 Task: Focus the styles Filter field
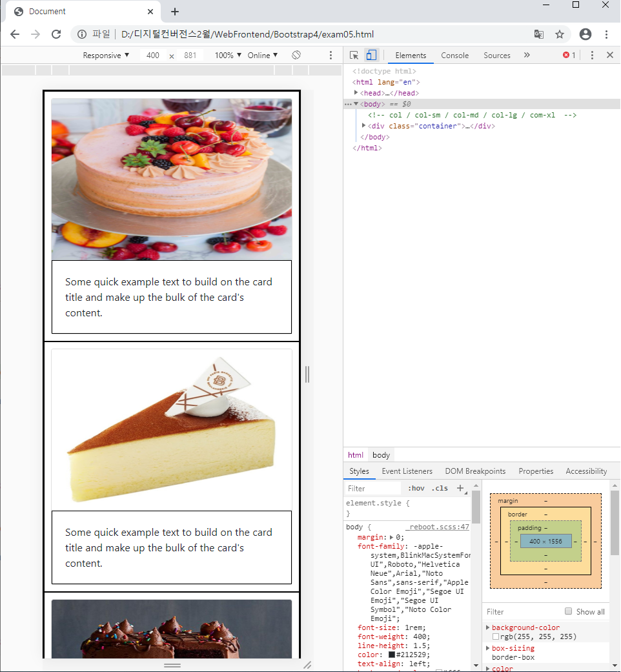(x=373, y=488)
